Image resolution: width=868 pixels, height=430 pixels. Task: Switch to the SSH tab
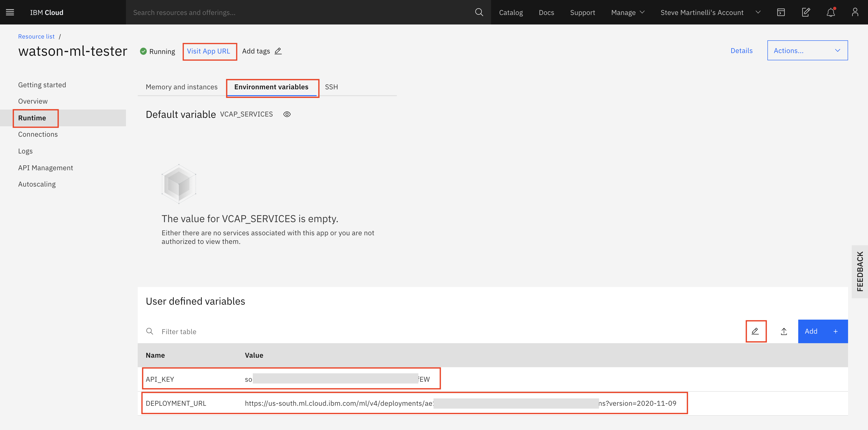click(x=331, y=87)
